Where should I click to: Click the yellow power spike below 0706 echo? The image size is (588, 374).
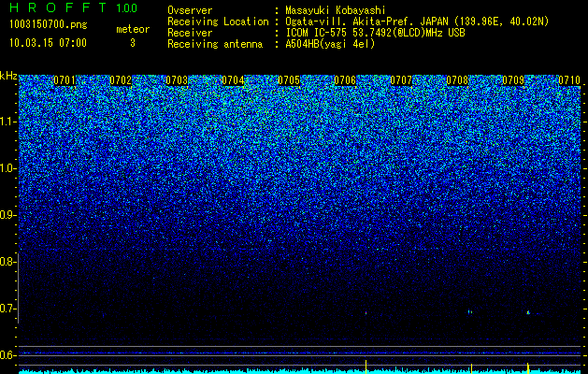coord(366,367)
